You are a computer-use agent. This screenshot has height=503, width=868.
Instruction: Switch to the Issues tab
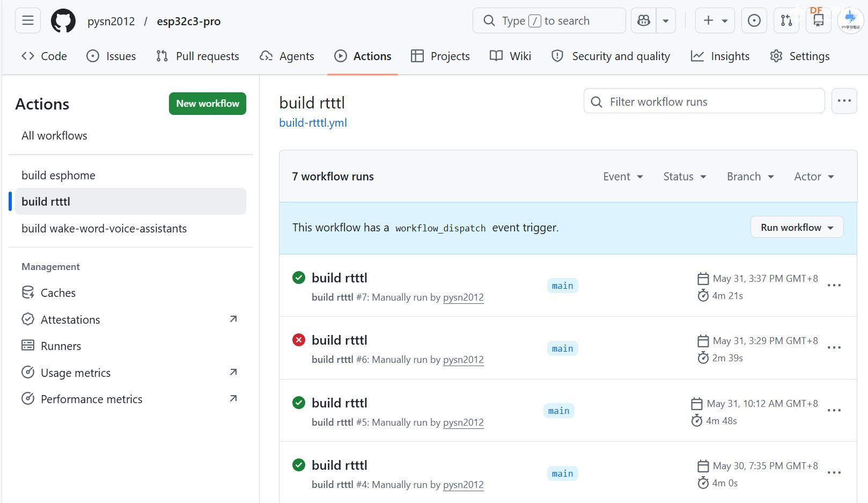pyautogui.click(x=111, y=56)
